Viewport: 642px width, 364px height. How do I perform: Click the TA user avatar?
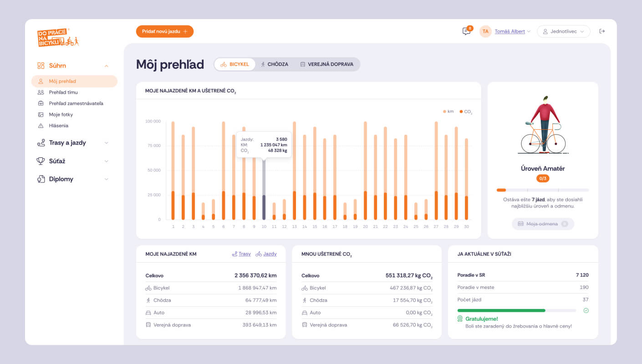pyautogui.click(x=485, y=31)
